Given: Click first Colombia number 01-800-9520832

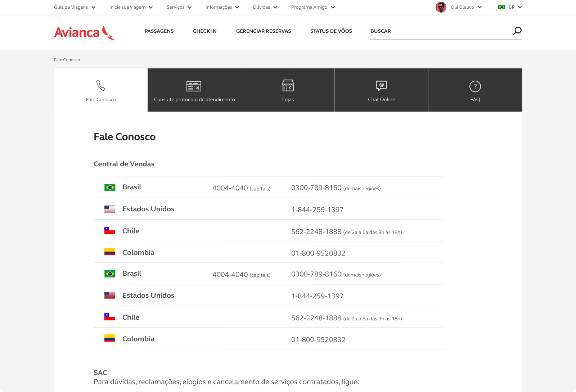Looking at the screenshot, I should [x=318, y=253].
